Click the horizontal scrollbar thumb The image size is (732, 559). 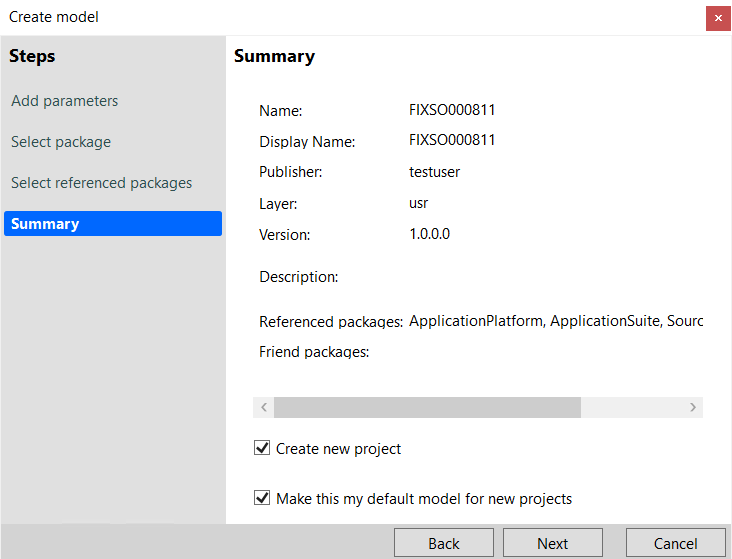(x=427, y=407)
